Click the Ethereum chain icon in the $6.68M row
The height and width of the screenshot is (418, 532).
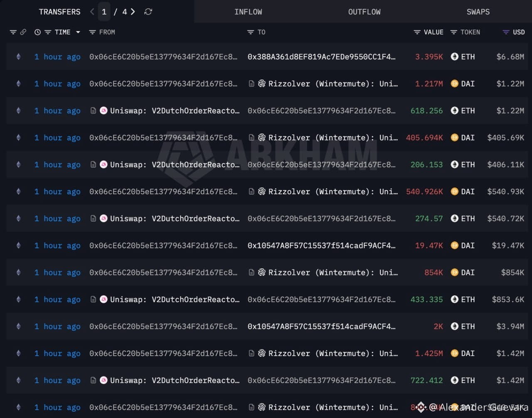point(18,57)
